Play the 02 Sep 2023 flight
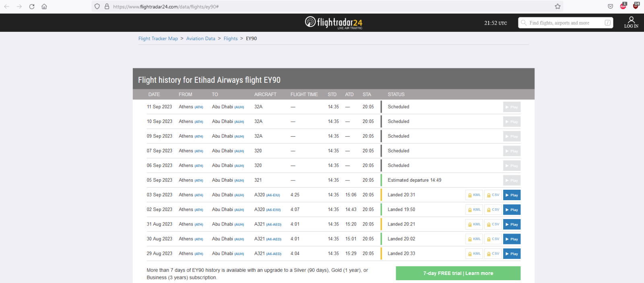The height and width of the screenshot is (283, 644). click(512, 210)
